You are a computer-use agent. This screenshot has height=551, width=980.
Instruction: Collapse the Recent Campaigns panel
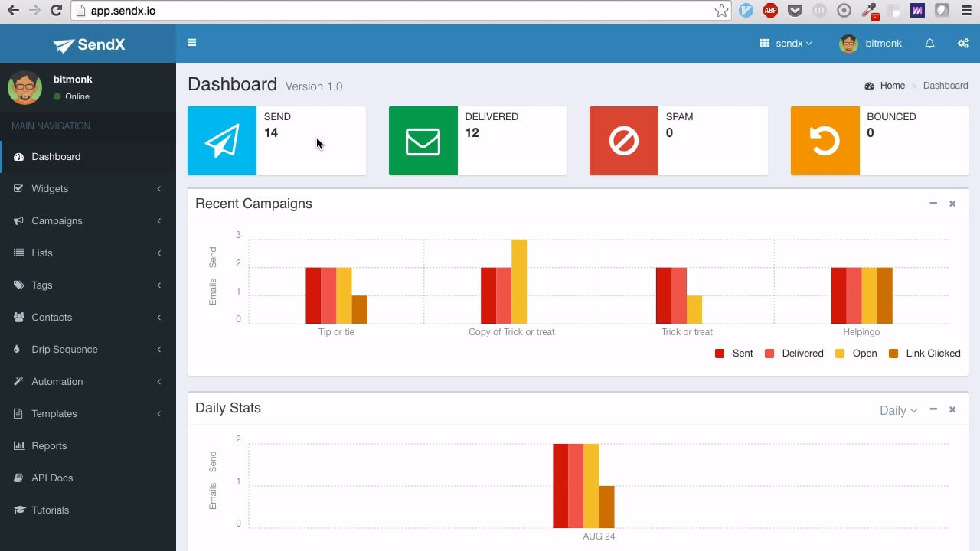[x=933, y=204]
